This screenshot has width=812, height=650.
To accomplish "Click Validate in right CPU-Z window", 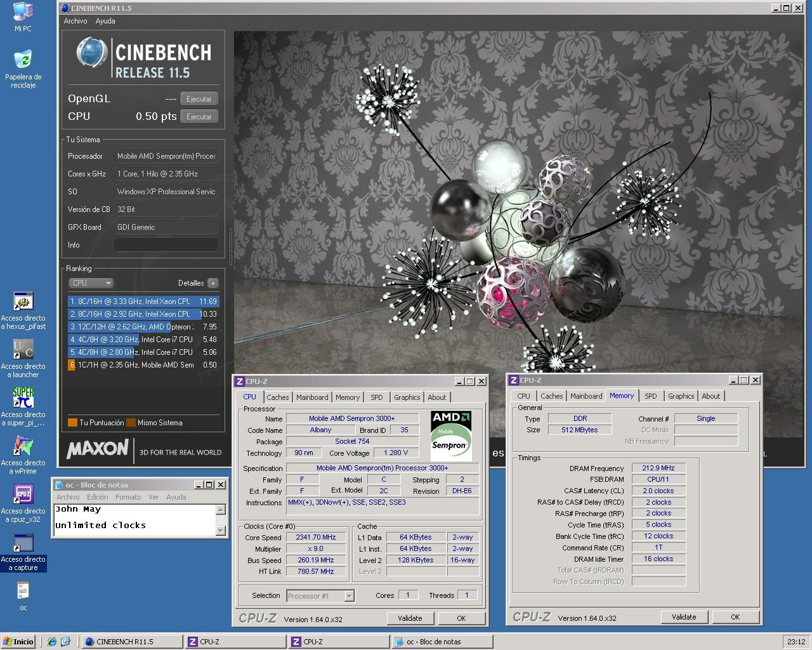I will point(684,617).
